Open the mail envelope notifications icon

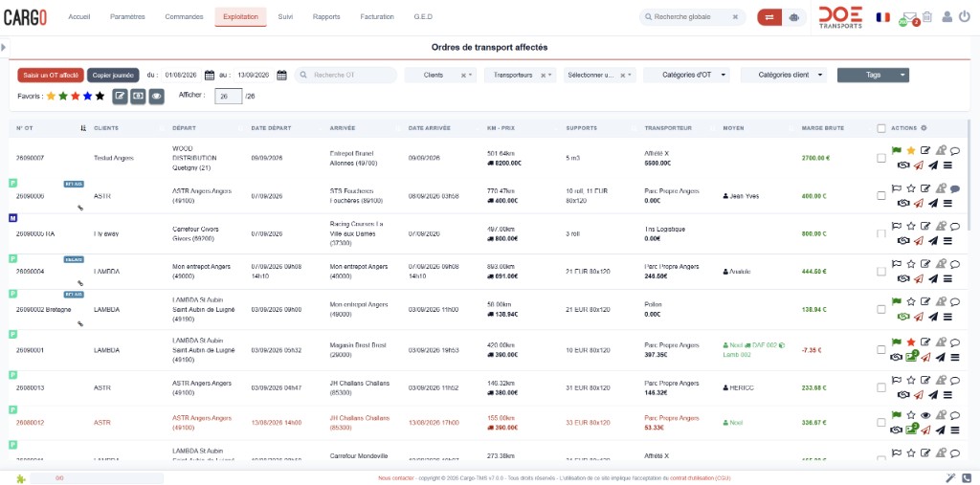click(x=909, y=17)
